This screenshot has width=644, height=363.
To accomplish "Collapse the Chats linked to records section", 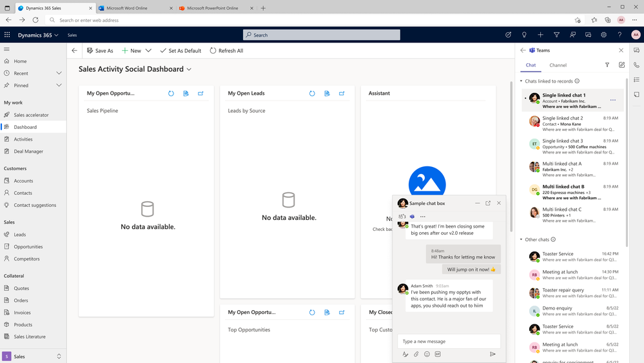I will coord(522,81).
